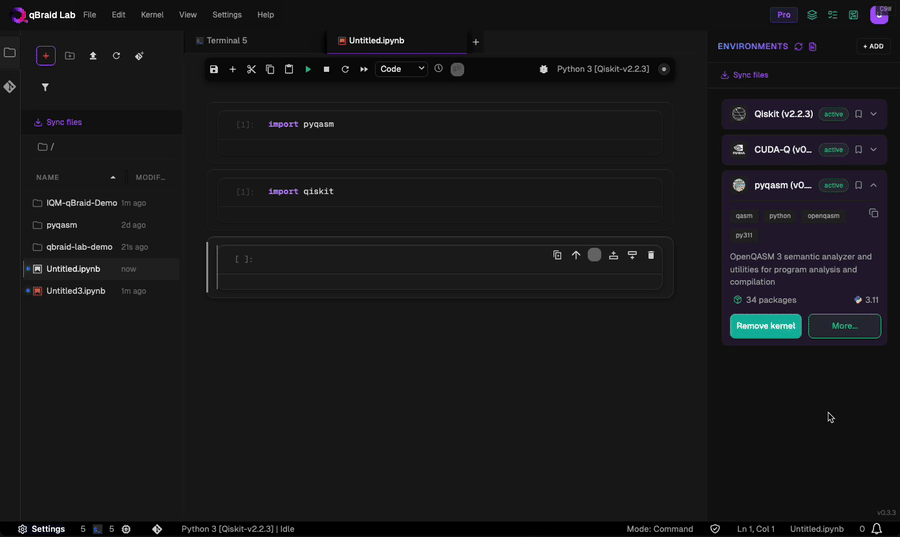
Task: Restart kernel and run all cells
Action: [x=364, y=69]
